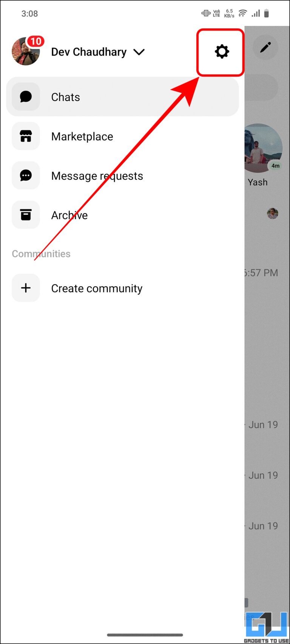Open the Marketplace entry
The height and width of the screenshot is (644, 290).
pos(82,136)
